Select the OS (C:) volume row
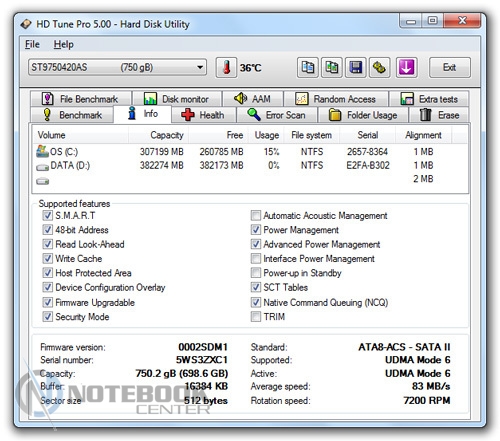Image resolution: width=500 pixels, height=441 pixels. [250, 152]
